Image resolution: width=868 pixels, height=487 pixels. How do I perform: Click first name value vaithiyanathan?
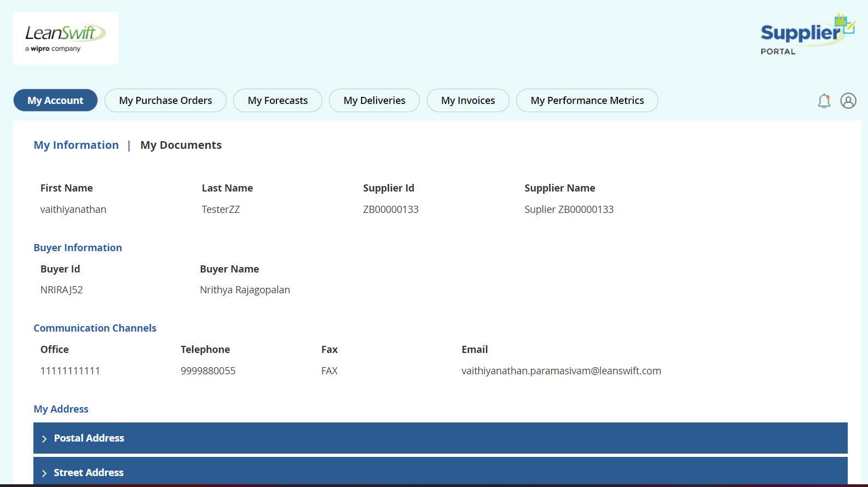click(x=73, y=210)
